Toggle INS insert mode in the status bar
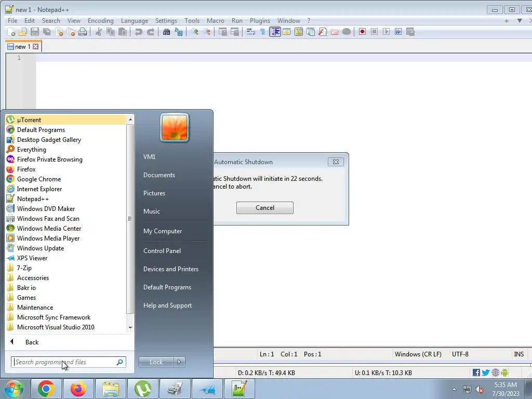 (519, 354)
